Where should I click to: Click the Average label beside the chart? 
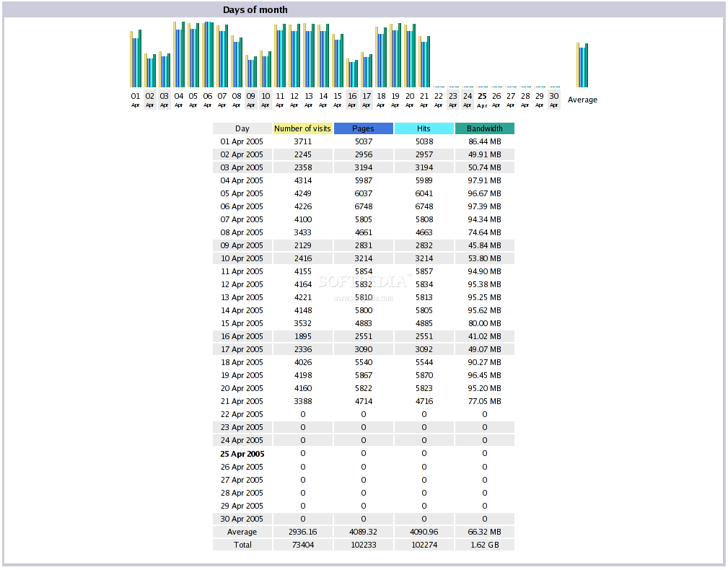point(582,100)
